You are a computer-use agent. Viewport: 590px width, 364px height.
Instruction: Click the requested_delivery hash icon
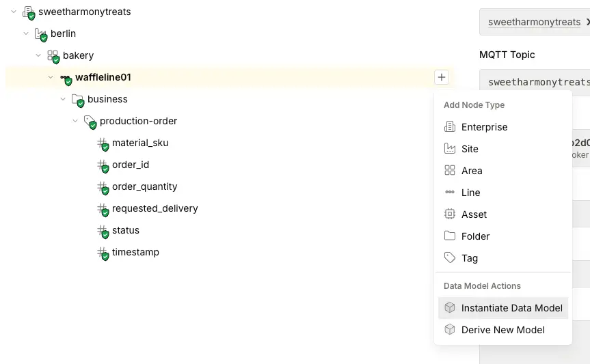point(103,209)
